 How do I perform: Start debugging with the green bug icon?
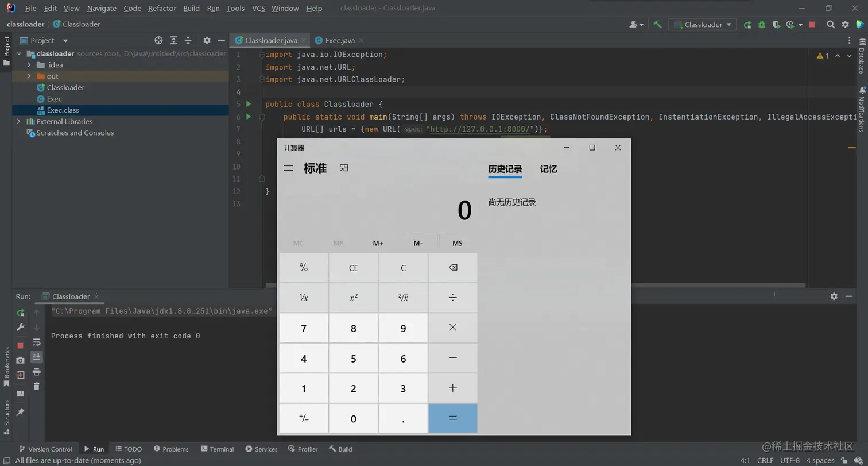click(x=762, y=25)
